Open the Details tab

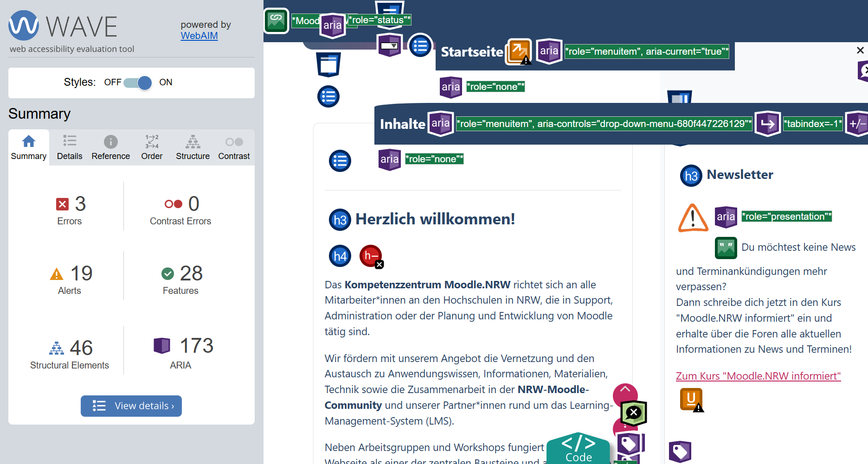point(70,147)
